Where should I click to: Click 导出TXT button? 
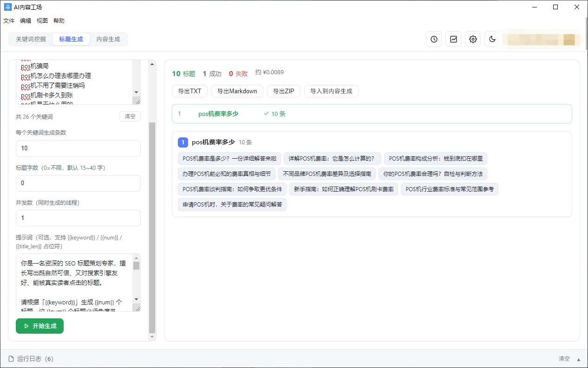click(189, 91)
